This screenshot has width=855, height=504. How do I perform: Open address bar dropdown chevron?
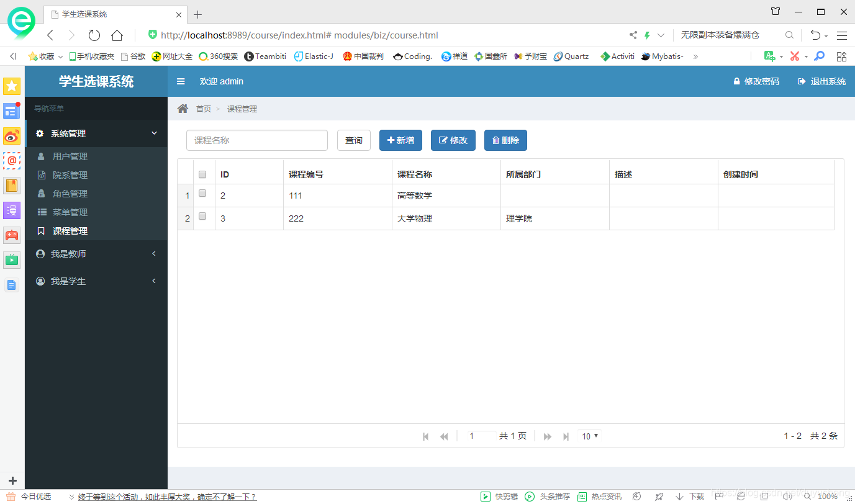pyautogui.click(x=661, y=35)
